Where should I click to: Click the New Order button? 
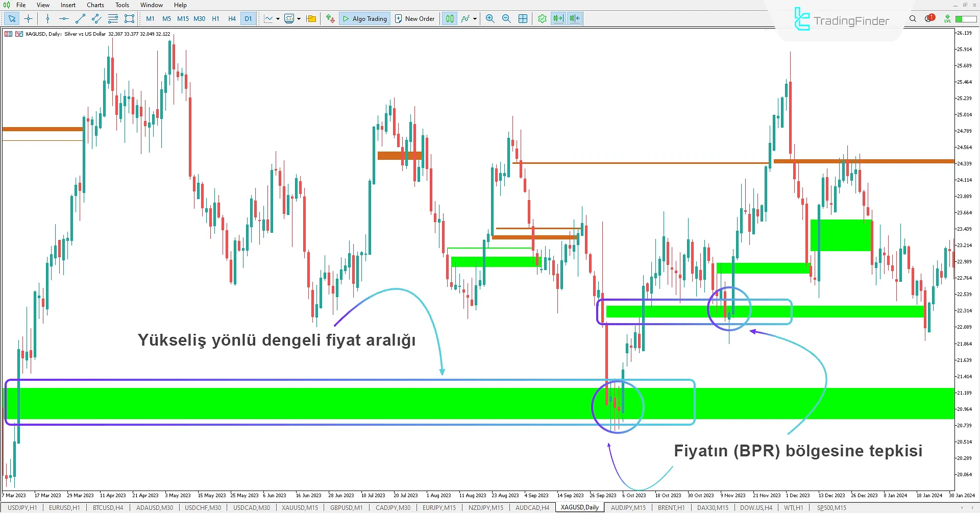pyautogui.click(x=414, y=19)
